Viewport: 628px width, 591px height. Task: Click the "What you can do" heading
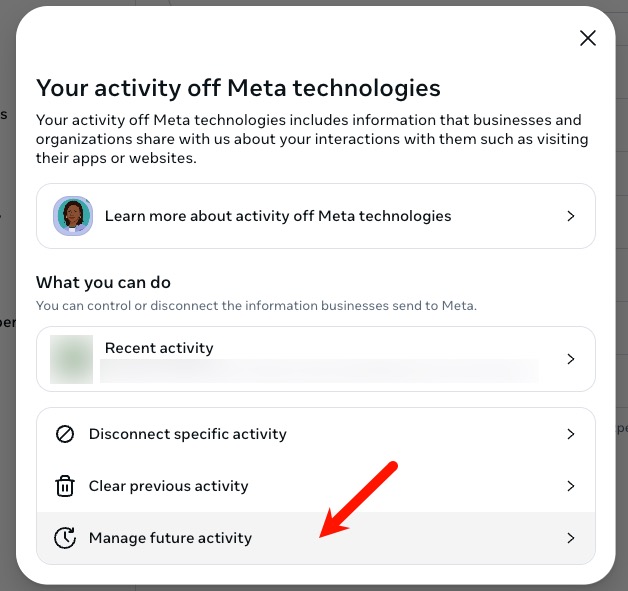[104, 283]
